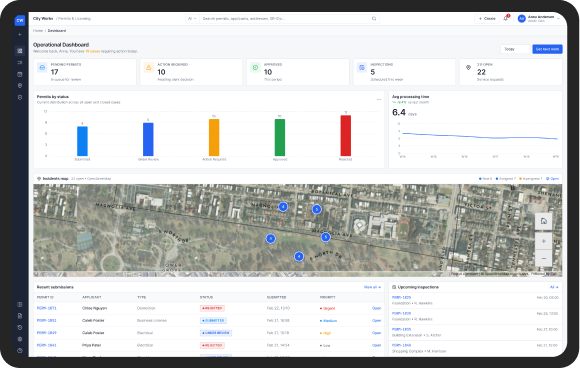Screen dimensions: 580x368
Task: Click the Get next work button
Action: [547, 49]
